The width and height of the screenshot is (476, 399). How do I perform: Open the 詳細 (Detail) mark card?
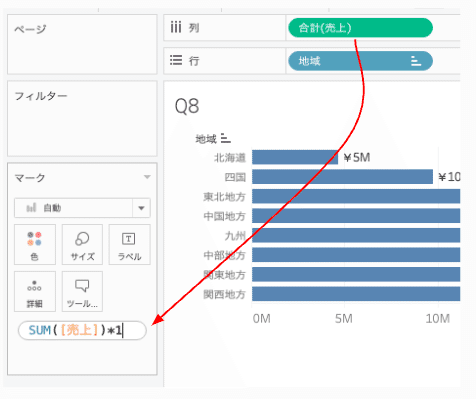(x=35, y=291)
